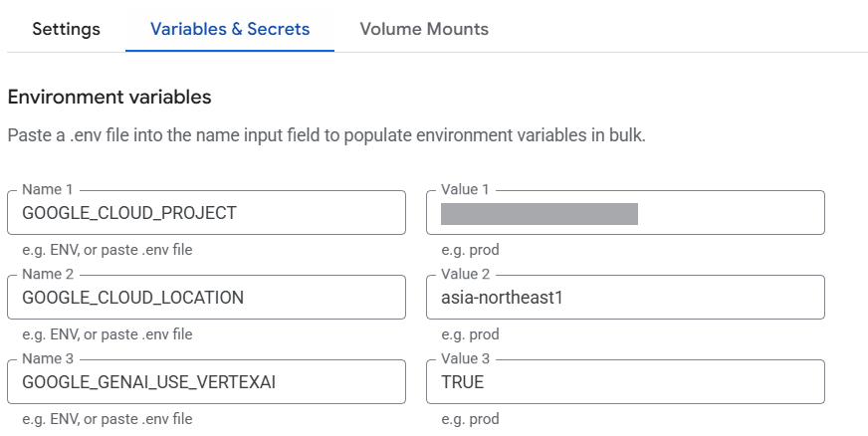Screen dimensions: 868x436
Task: Click the 'e.g. prod' hint under asia-northeast1
Action: pyautogui.click(x=470, y=334)
